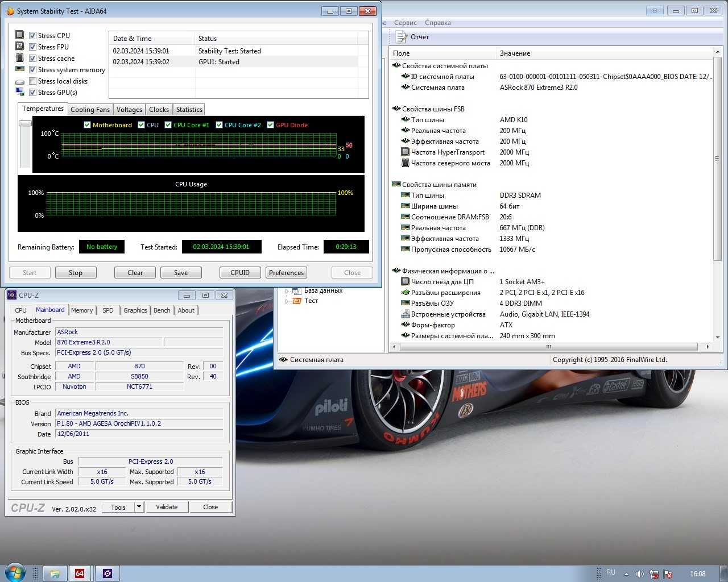Click the Частота HyperTransport row icon
728x582 pixels.
tap(406, 152)
